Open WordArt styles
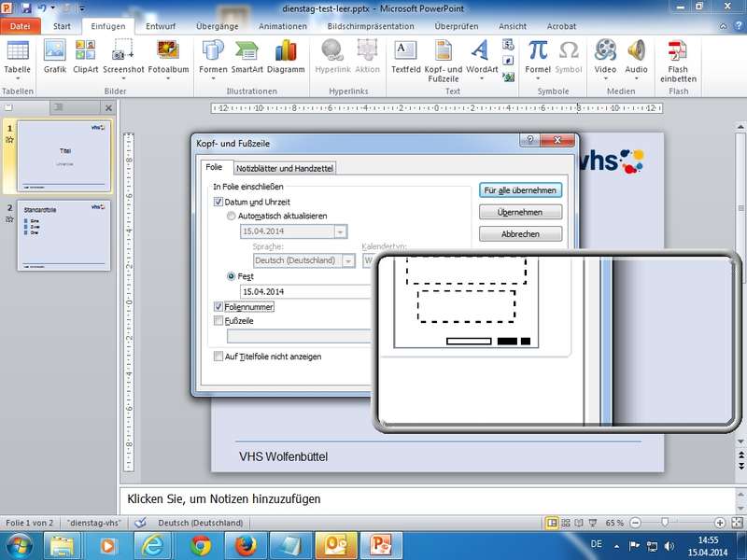This screenshot has width=747, height=560. [x=481, y=56]
